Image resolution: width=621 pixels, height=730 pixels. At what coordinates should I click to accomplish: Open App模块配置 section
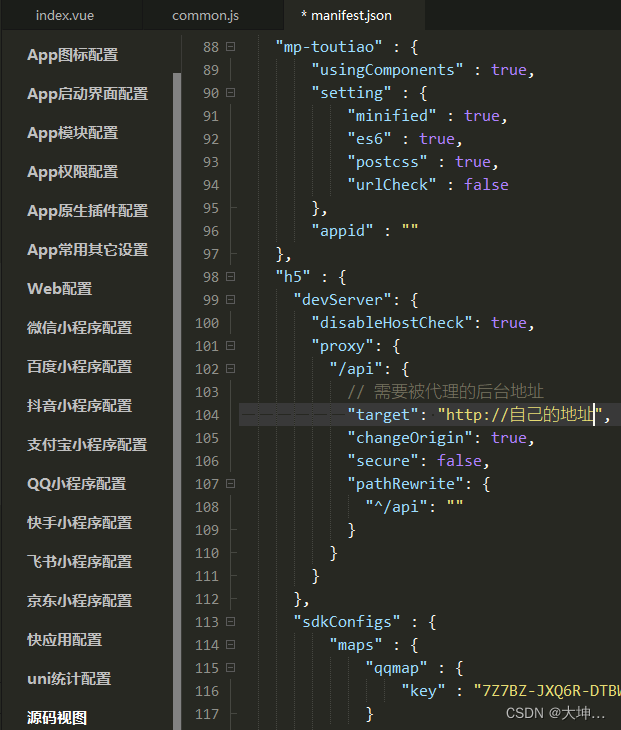73,133
